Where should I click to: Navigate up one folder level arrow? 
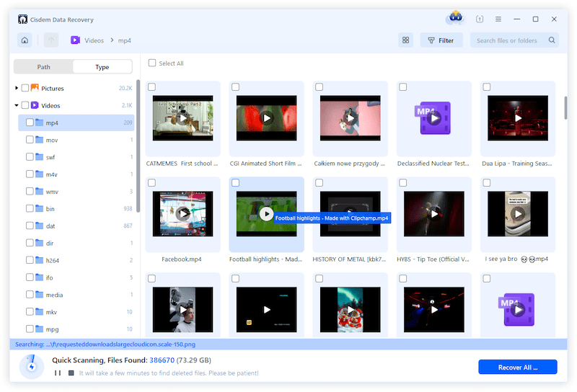[x=51, y=40]
